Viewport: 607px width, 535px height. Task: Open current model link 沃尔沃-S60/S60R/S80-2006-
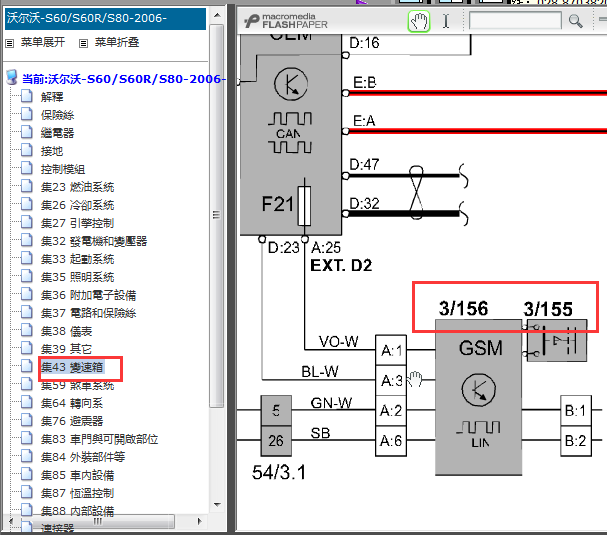tap(123, 79)
